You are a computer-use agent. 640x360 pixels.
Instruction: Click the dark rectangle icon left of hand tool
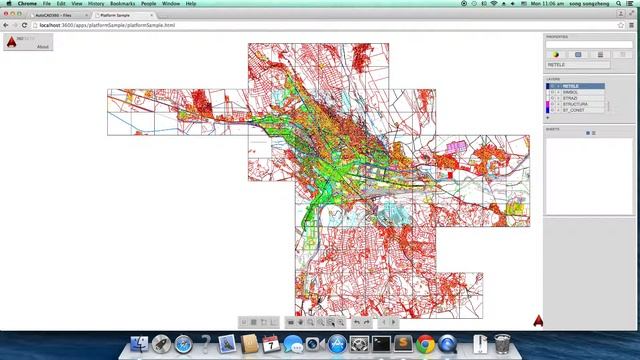coord(291,322)
